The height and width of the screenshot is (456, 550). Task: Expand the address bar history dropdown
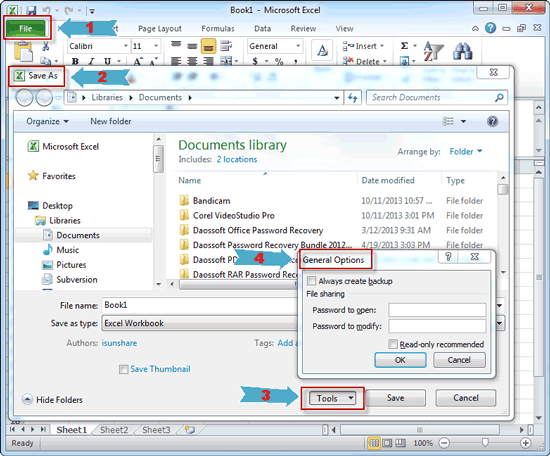click(x=337, y=98)
